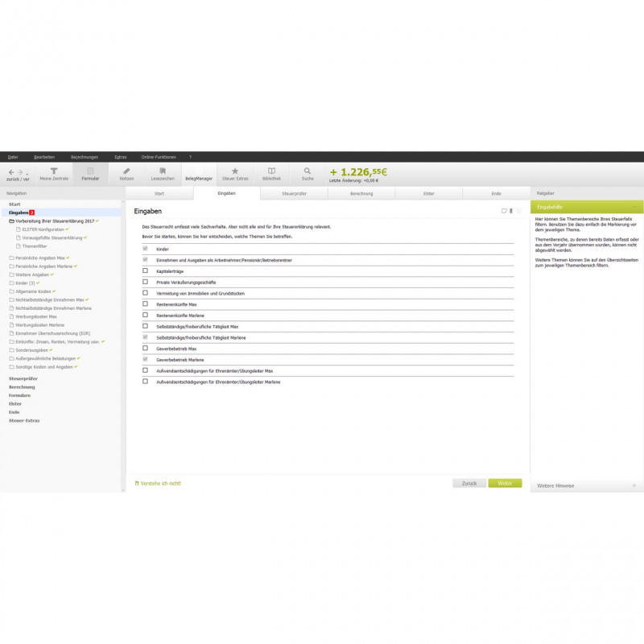Click the Formular toolbar icon
644x644 pixels.
point(90,174)
